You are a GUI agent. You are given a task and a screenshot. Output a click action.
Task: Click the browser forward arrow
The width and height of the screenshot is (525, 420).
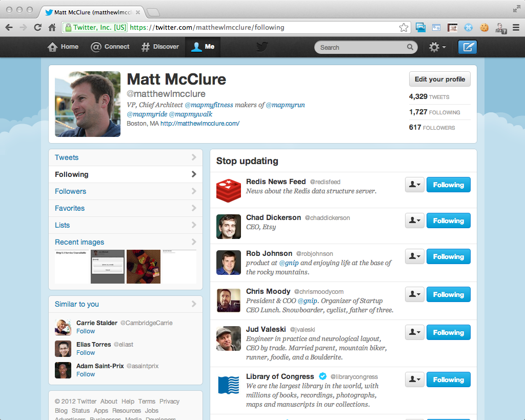(x=23, y=28)
